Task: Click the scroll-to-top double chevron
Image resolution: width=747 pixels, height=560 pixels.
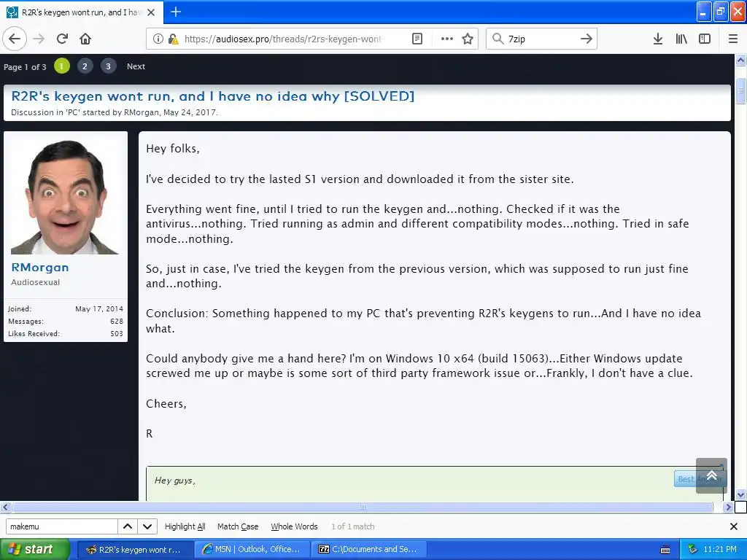Action: tap(711, 475)
